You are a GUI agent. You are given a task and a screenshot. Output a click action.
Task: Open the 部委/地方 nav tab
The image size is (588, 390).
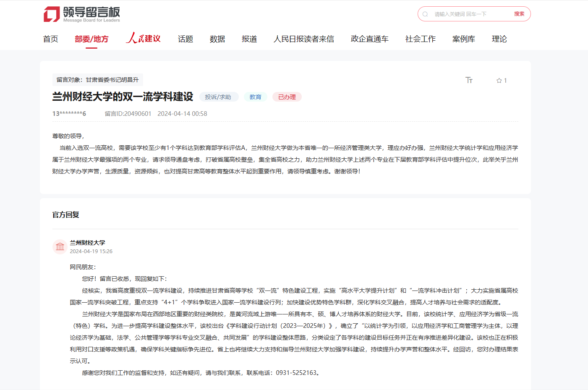click(91, 39)
